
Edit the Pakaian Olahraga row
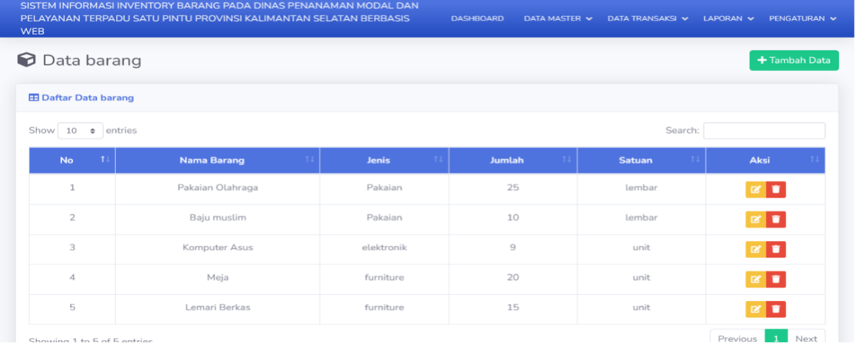pos(756,189)
